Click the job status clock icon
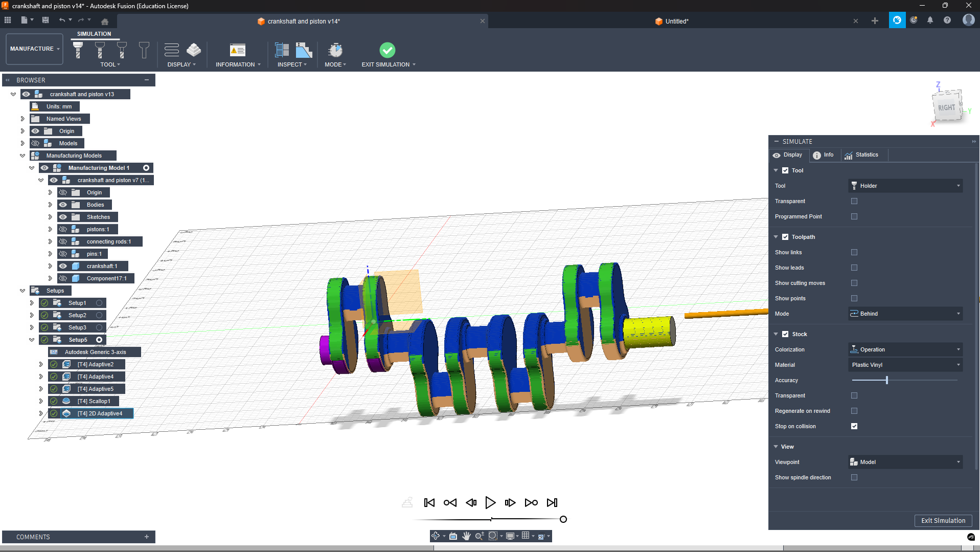 click(x=914, y=20)
